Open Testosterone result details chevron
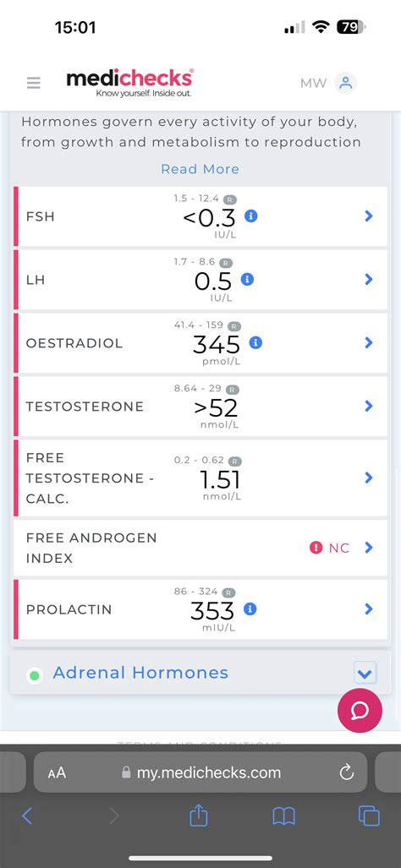Screen dimensions: 401x868 369,407
